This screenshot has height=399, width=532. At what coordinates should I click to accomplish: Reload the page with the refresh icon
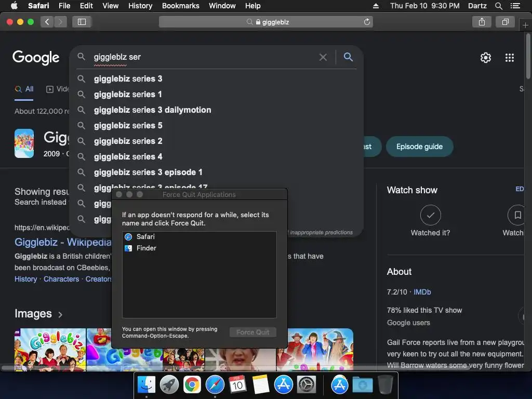367,22
